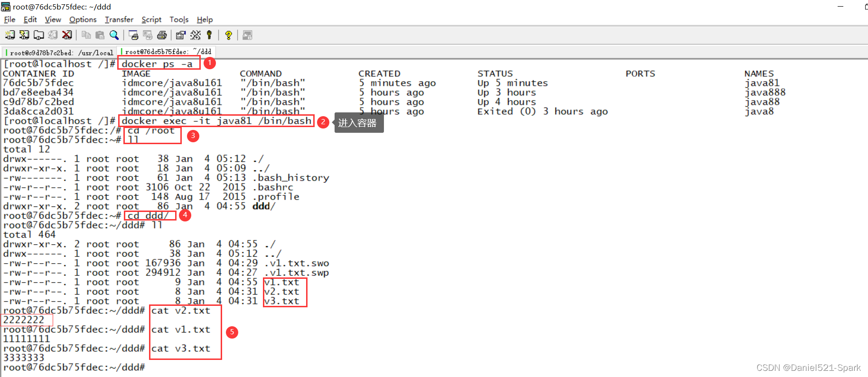Click the NAMES column header
This screenshot has height=377, width=868.
click(x=759, y=74)
